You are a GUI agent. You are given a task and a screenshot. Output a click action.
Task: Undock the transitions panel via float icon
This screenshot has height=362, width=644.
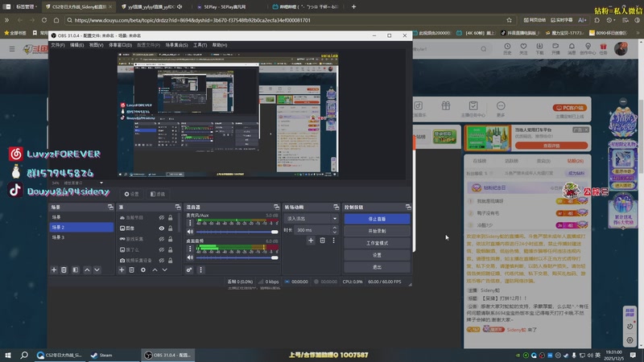click(x=336, y=208)
